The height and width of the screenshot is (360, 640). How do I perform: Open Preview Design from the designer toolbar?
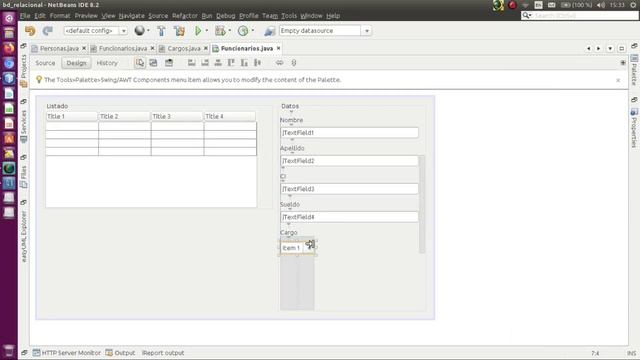click(169, 63)
